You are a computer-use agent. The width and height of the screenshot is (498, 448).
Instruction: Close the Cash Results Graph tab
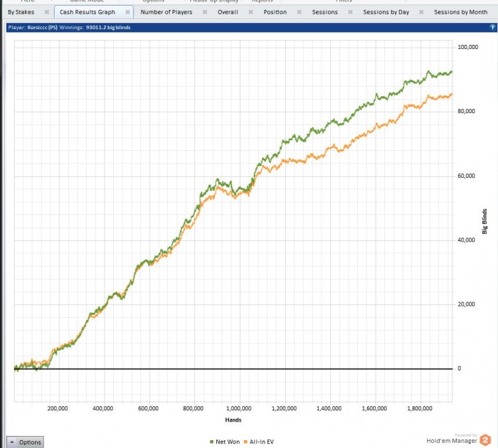tap(127, 12)
